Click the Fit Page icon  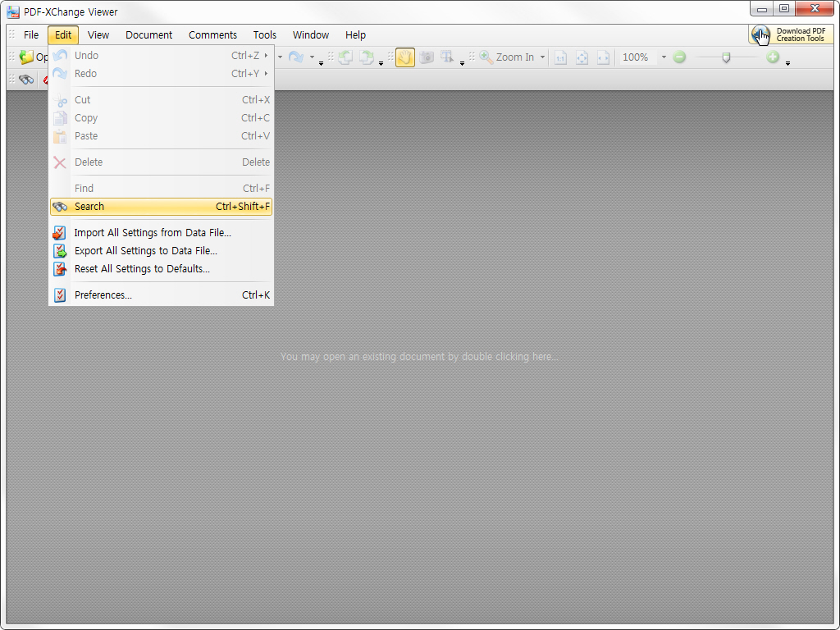click(x=582, y=57)
